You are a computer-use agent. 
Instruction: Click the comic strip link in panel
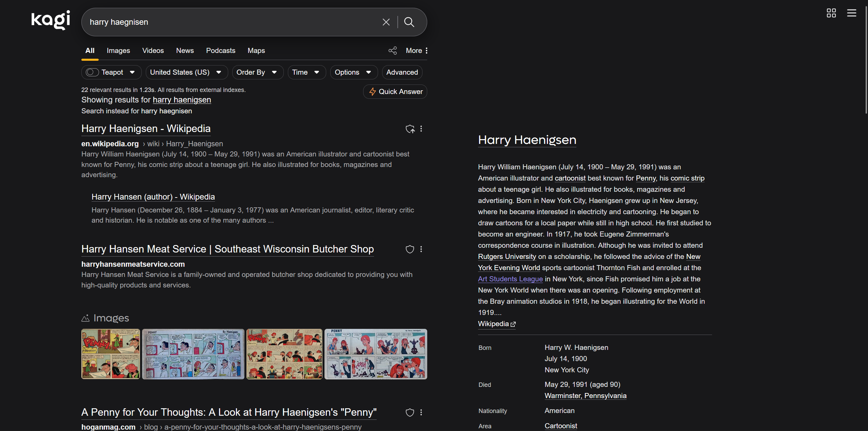point(687,178)
